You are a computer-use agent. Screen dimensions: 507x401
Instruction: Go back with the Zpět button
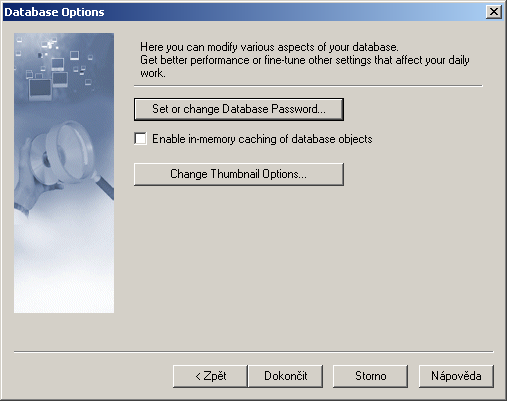[x=210, y=376]
